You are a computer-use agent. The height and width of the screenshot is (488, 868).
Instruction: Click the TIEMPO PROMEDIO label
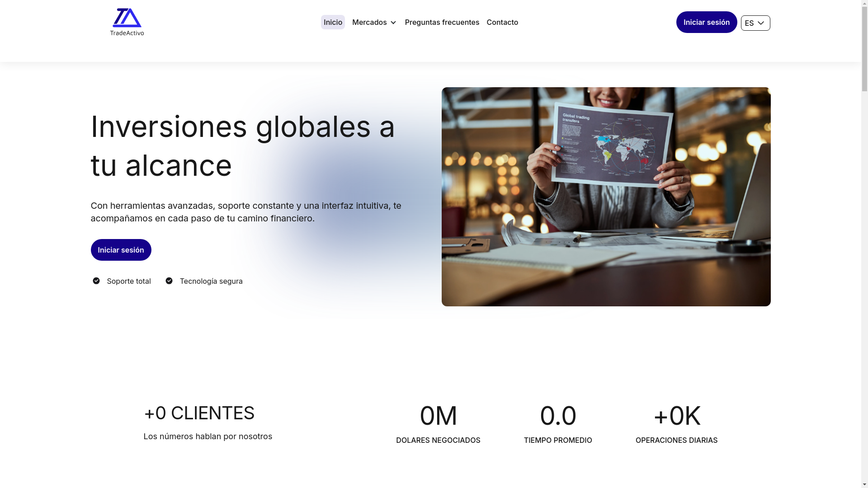pyautogui.click(x=558, y=440)
